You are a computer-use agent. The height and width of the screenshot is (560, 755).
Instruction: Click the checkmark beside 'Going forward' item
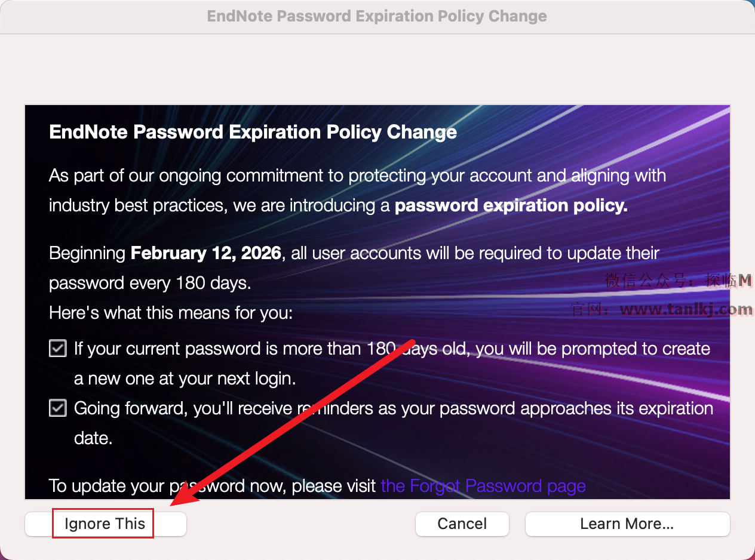point(58,408)
